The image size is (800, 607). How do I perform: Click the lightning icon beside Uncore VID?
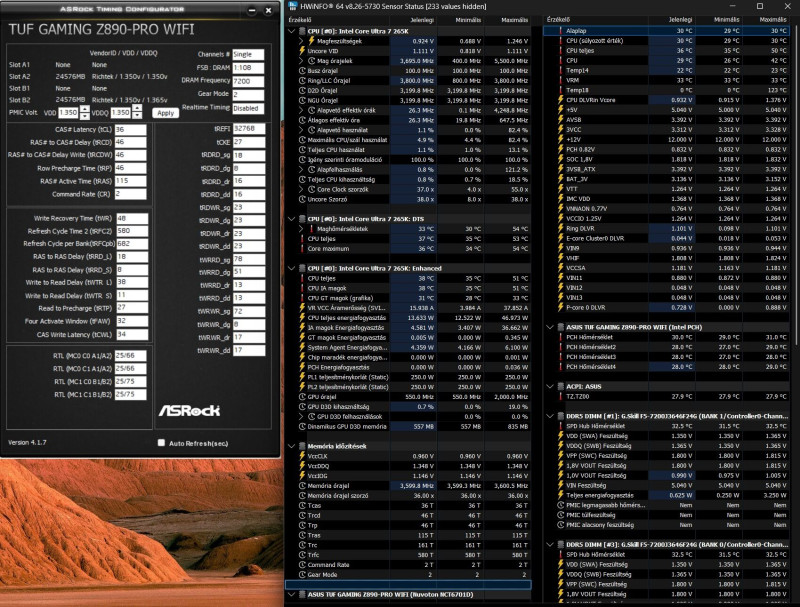(302, 50)
